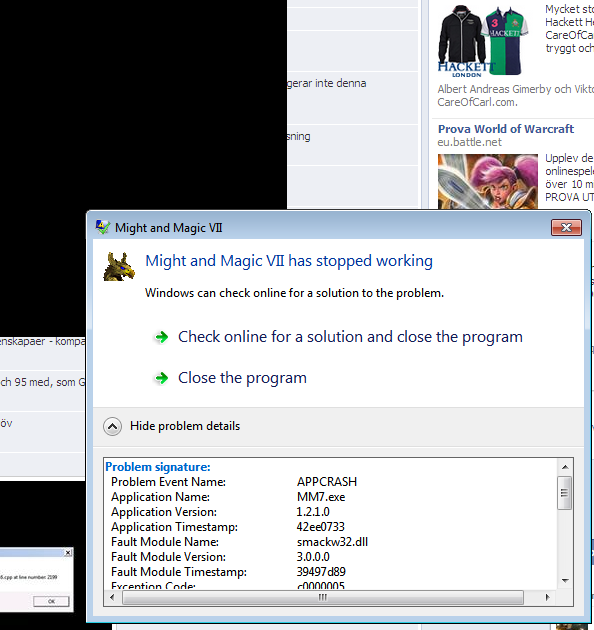Click the scroll up arrow in problem details
The image size is (594, 630).
coord(565,467)
